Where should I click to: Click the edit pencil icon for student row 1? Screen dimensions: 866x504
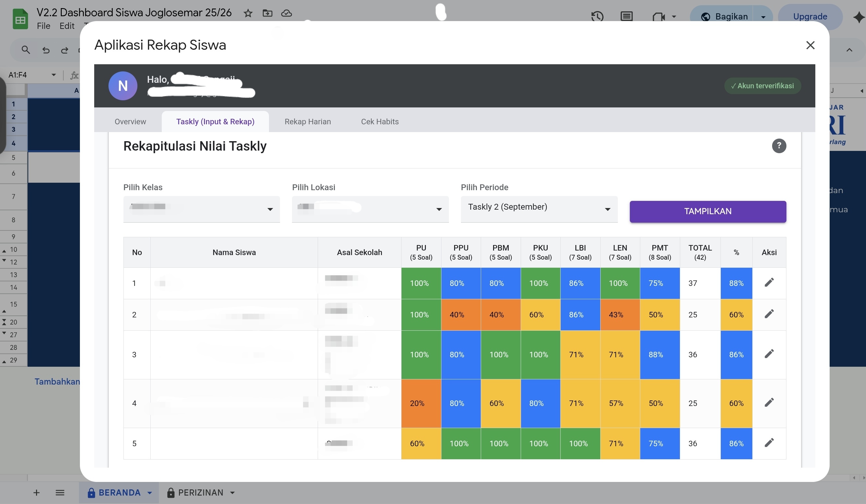(x=769, y=282)
